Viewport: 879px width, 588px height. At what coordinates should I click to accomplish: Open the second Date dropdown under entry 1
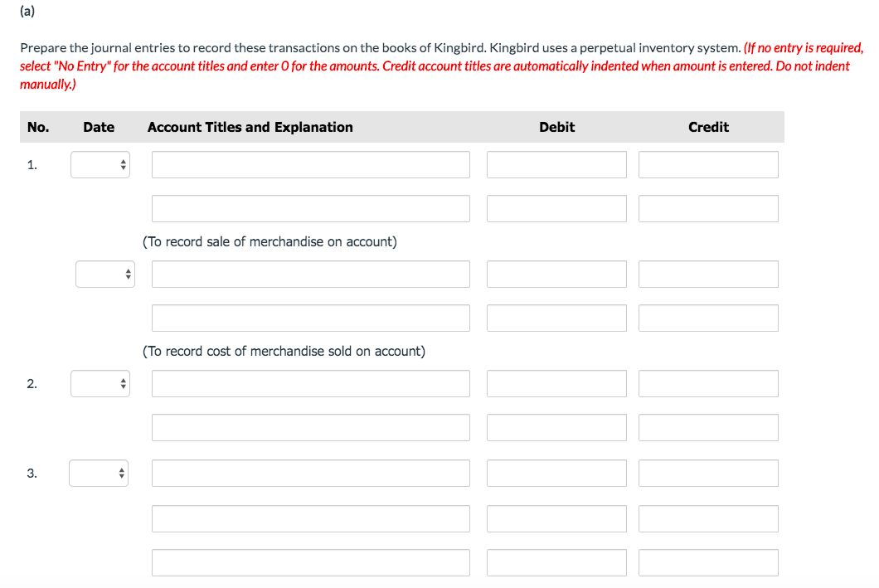(x=104, y=274)
